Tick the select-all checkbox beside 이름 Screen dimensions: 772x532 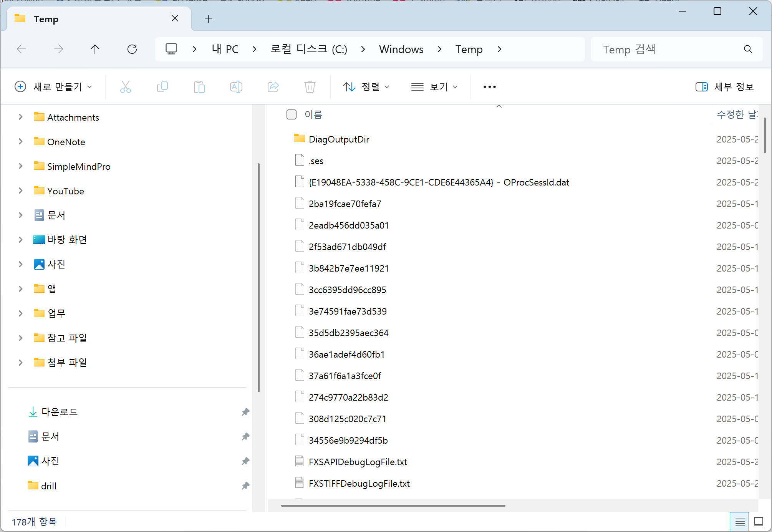click(292, 114)
